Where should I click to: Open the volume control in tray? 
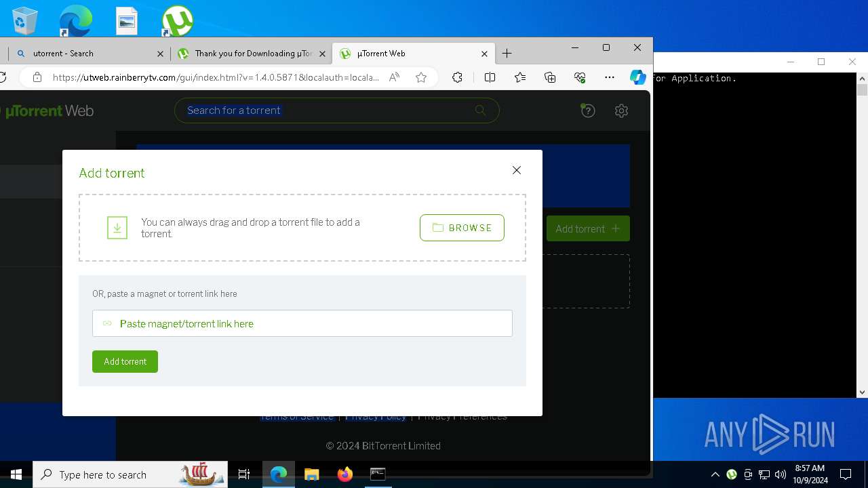[x=781, y=474]
